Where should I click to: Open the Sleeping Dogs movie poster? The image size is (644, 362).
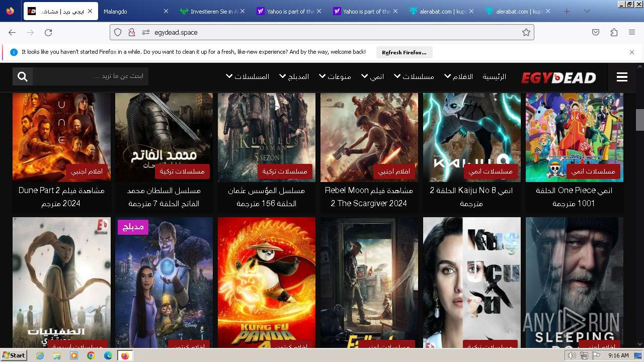(575, 283)
